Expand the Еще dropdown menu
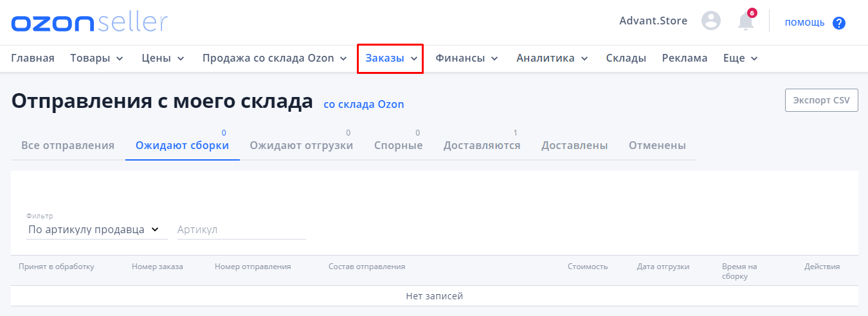The height and width of the screenshot is (316, 868). (741, 58)
